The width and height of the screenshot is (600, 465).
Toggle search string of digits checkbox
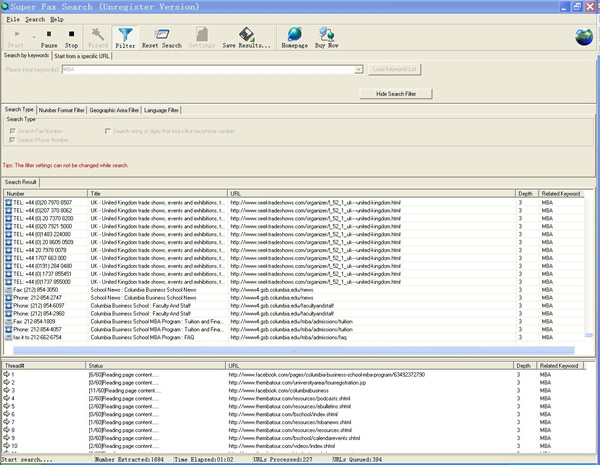click(x=108, y=131)
